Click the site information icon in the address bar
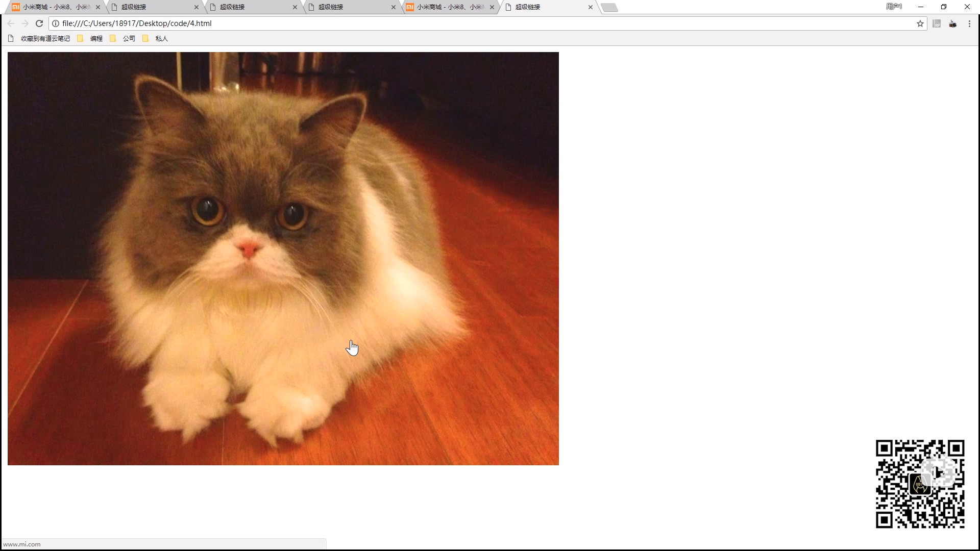Image resolution: width=980 pixels, height=551 pixels. click(x=56, y=23)
